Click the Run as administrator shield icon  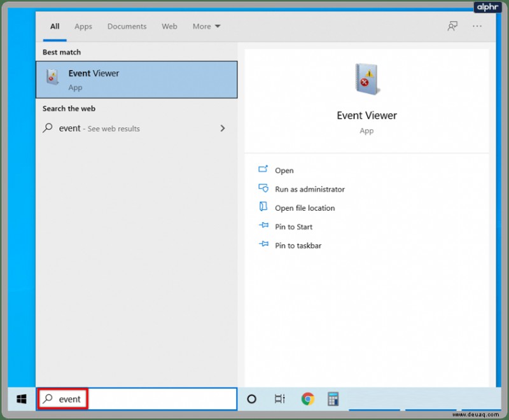tap(263, 188)
